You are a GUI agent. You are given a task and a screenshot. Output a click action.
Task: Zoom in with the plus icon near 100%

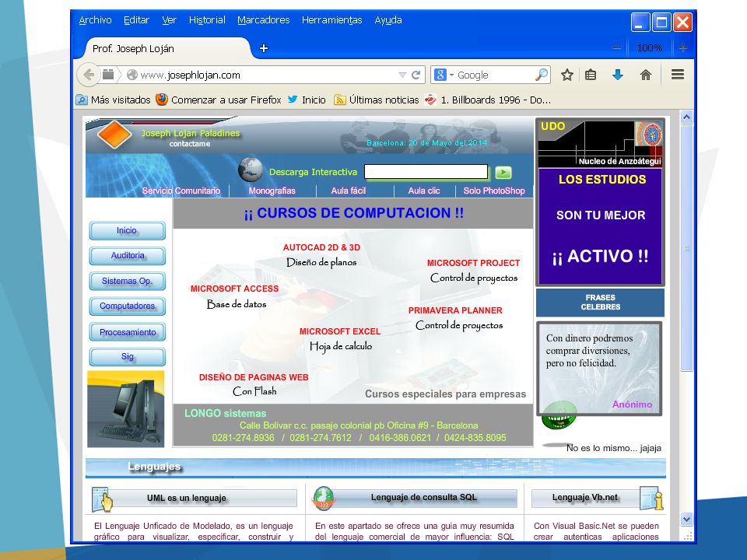click(683, 47)
